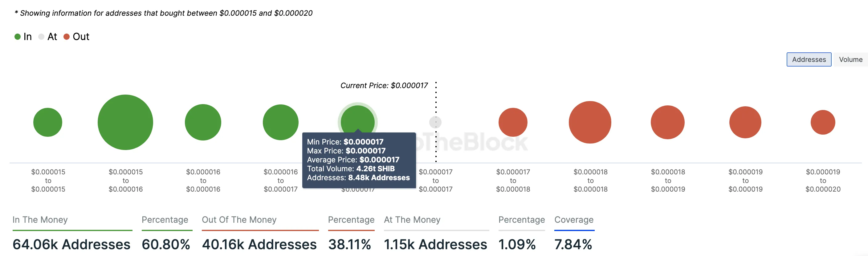Toggle the green In legend marker
Image resolution: width=868 pixels, height=256 pixels.
point(18,37)
